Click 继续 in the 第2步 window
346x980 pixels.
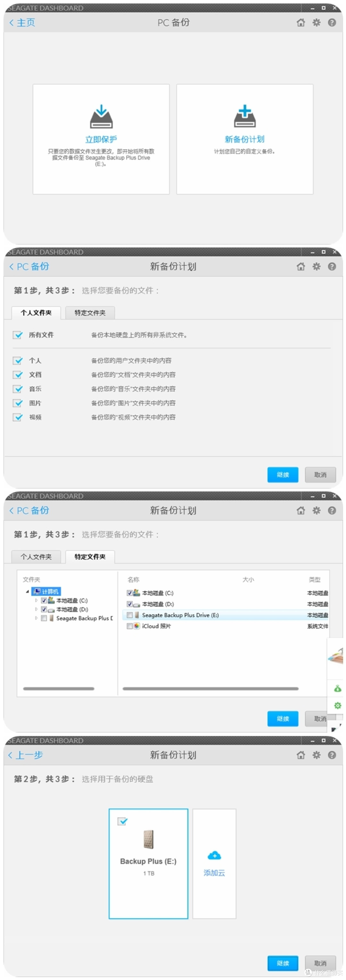coord(283,963)
